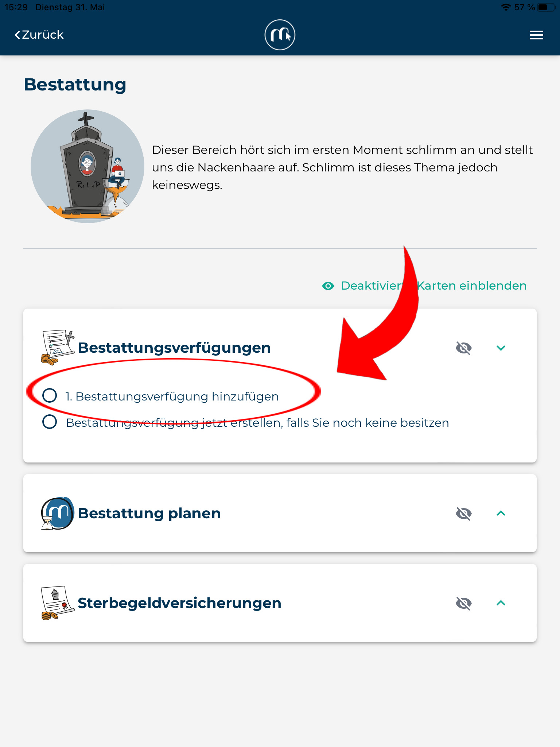560x747 pixels.
Task: Hide the Sterbegeldversicherungen card
Action: click(464, 603)
